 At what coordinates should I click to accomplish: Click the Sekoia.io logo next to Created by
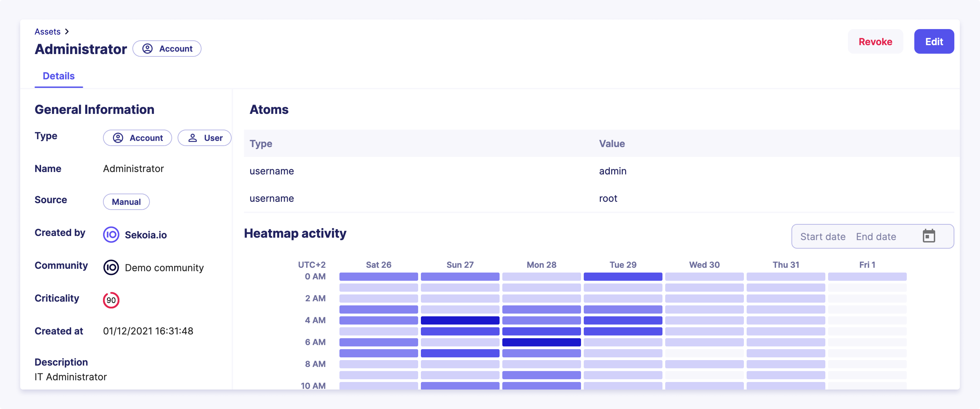point(111,235)
